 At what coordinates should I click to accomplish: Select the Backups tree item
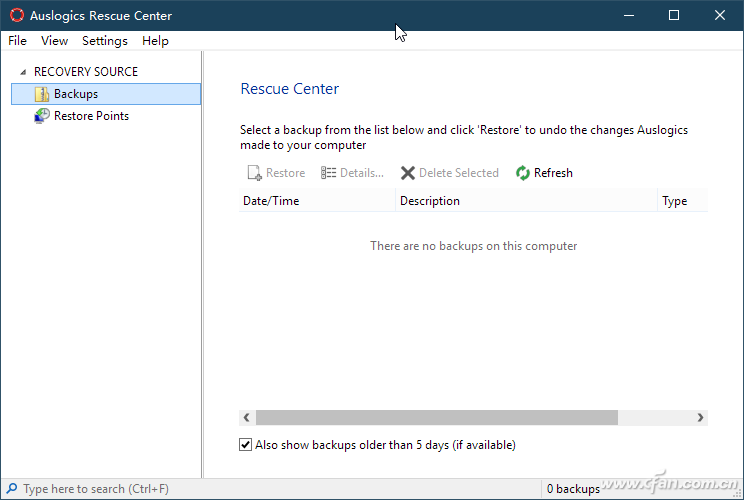tap(106, 94)
